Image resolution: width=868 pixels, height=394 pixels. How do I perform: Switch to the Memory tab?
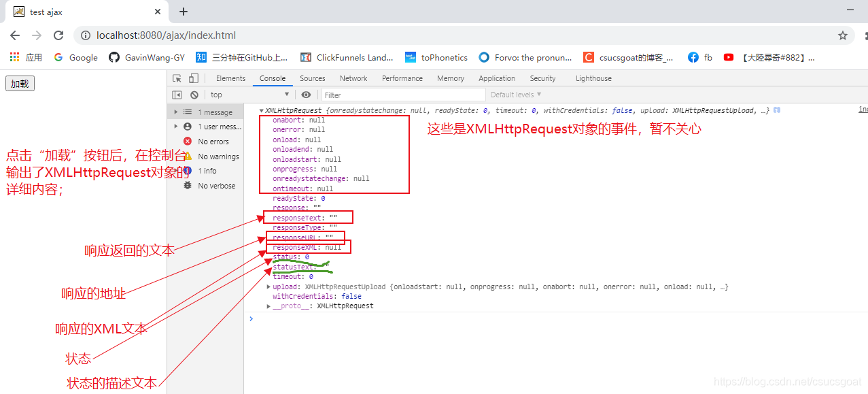(x=451, y=78)
